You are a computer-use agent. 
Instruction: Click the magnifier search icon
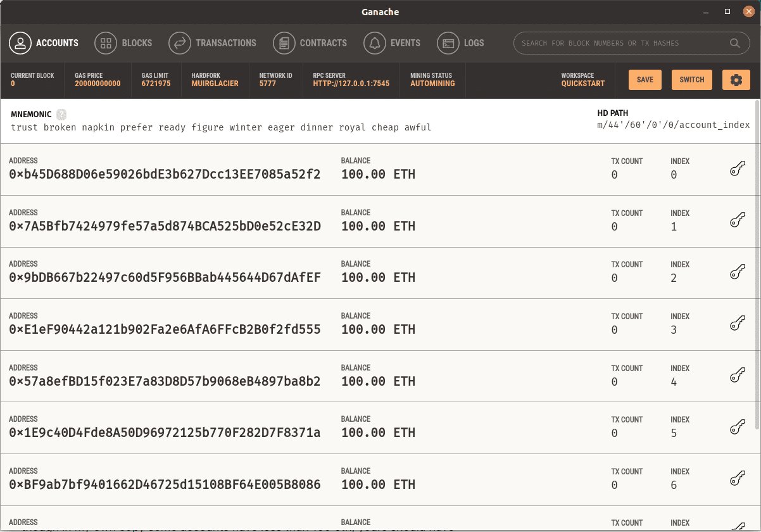point(735,43)
